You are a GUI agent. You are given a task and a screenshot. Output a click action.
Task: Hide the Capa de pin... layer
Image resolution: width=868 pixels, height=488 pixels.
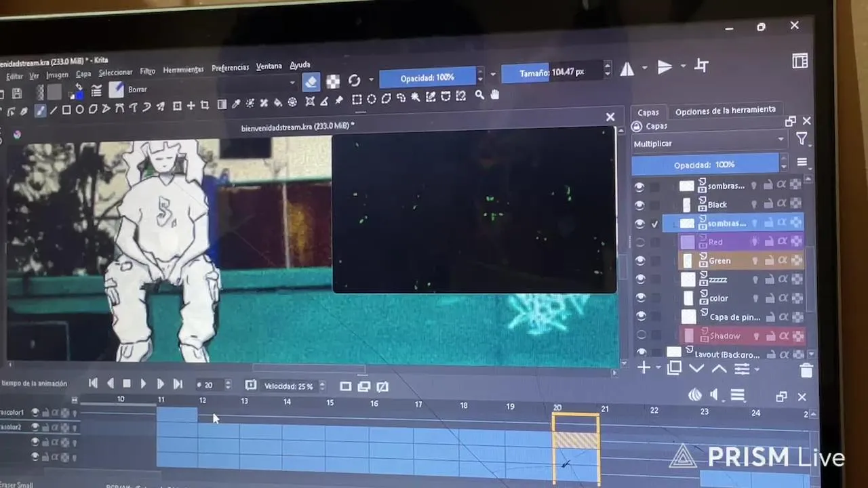pos(641,316)
